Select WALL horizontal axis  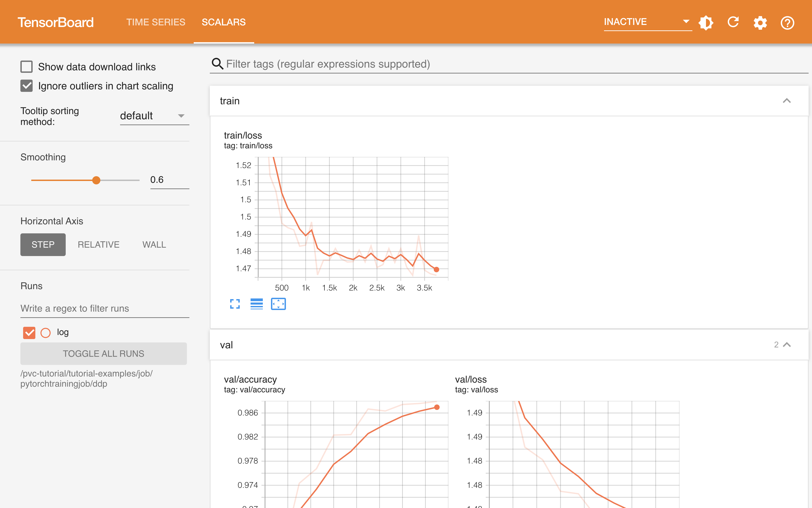154,244
